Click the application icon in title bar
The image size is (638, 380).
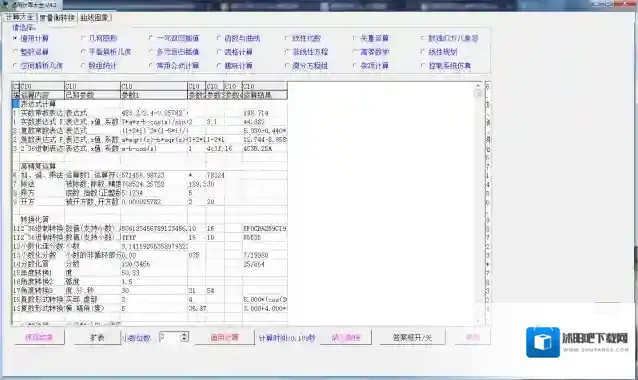(5, 5)
